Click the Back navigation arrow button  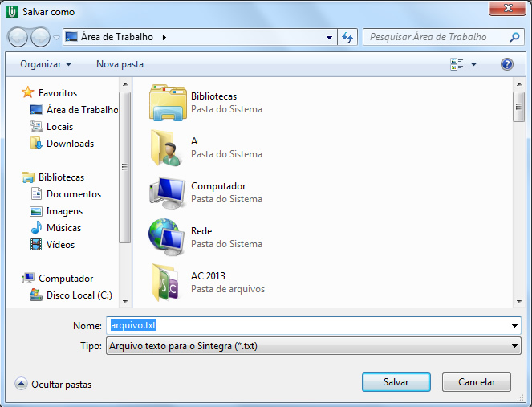pos(18,37)
